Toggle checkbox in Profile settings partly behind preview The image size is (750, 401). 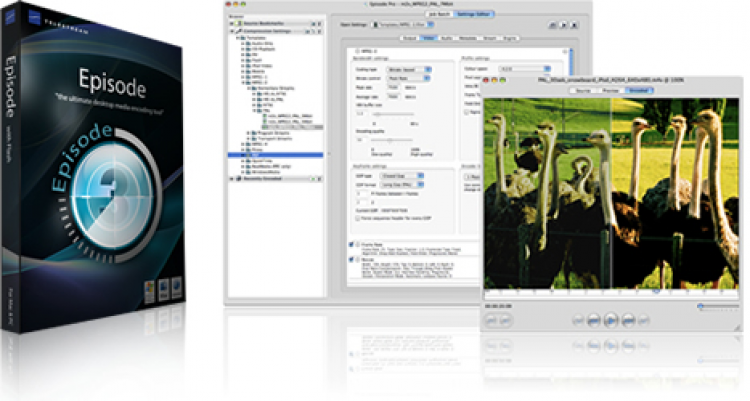click(x=466, y=112)
